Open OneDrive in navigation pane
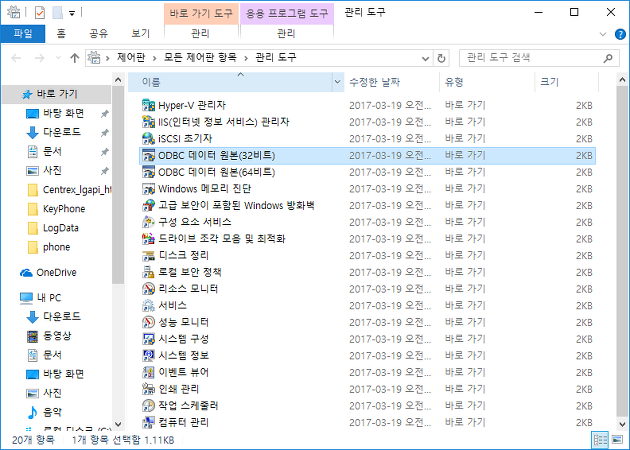 [48, 272]
